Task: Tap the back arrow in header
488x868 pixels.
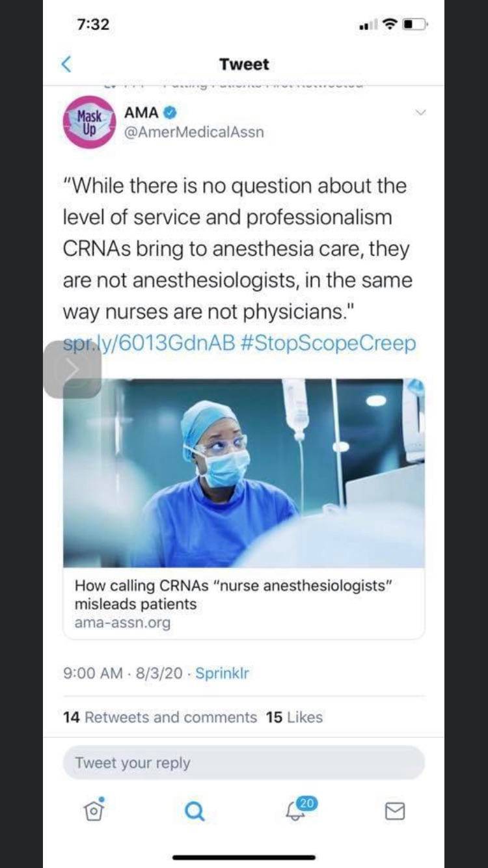Action: pyautogui.click(x=66, y=64)
